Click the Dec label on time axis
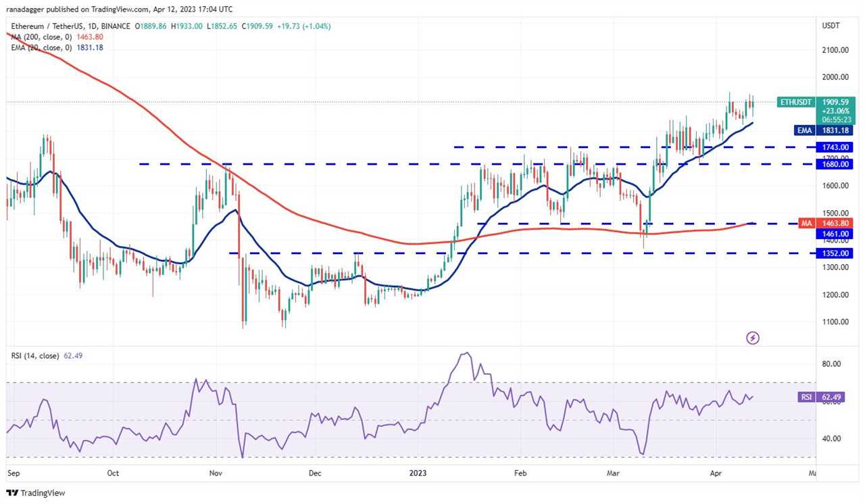Viewport: 865px width, 504px height. click(x=314, y=474)
